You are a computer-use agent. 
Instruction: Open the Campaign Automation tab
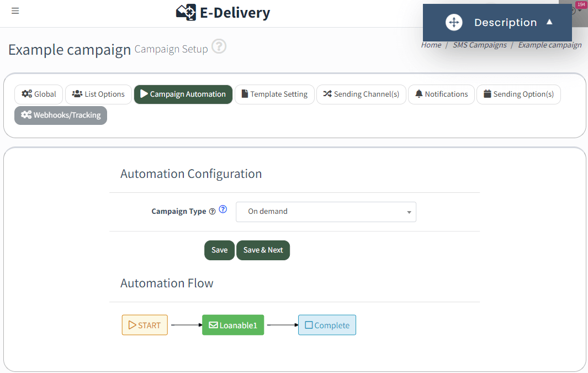pyautogui.click(x=183, y=94)
